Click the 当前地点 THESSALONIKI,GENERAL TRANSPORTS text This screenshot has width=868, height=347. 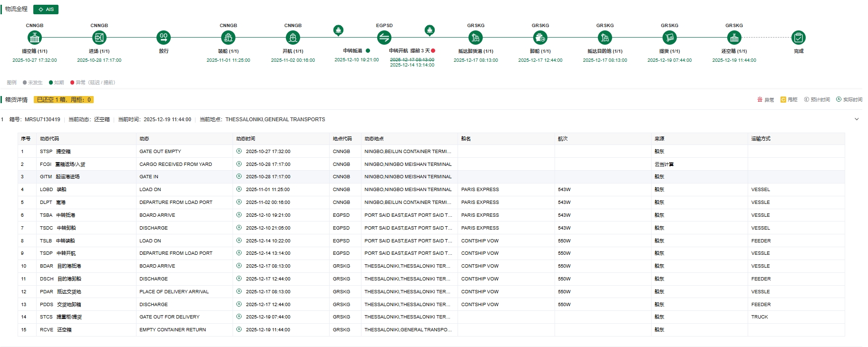(x=263, y=119)
